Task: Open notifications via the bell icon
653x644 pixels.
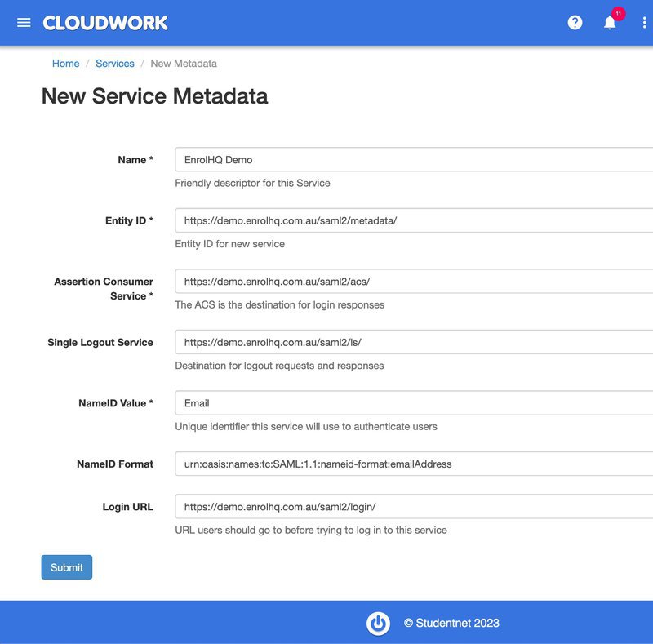Action: (x=607, y=24)
